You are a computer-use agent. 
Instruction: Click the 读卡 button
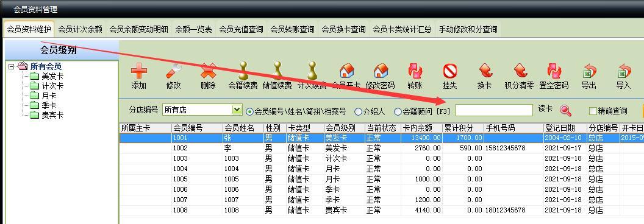point(545,109)
